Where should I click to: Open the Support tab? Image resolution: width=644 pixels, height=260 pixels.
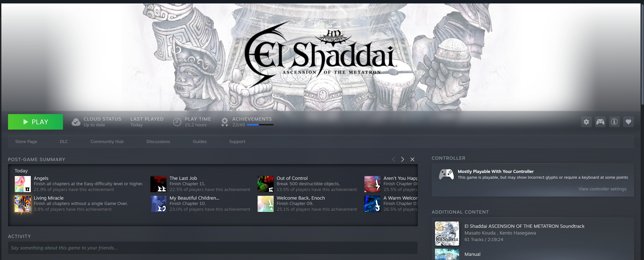(237, 142)
